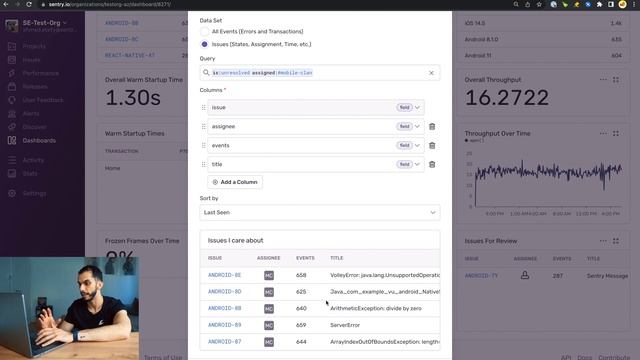
Task: Click the EVENTS column header
Action: 305,258
